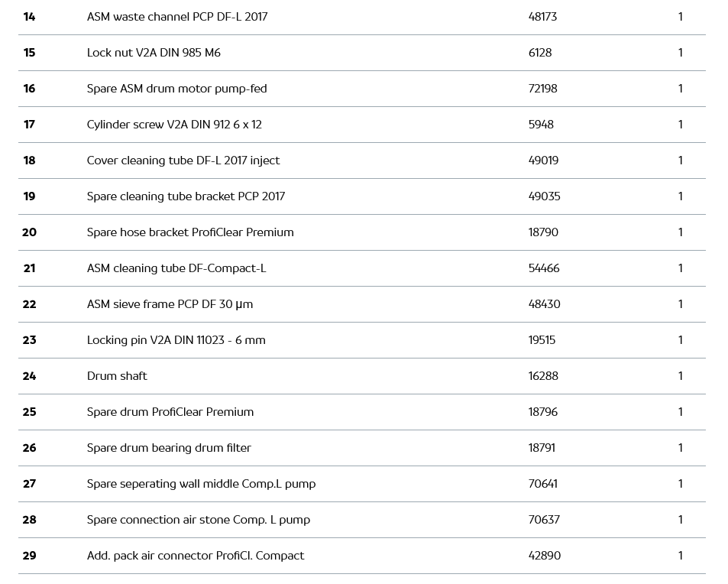Click Spare drum bearing drum filter
Viewport: 728px width, 584px height.
(169, 448)
